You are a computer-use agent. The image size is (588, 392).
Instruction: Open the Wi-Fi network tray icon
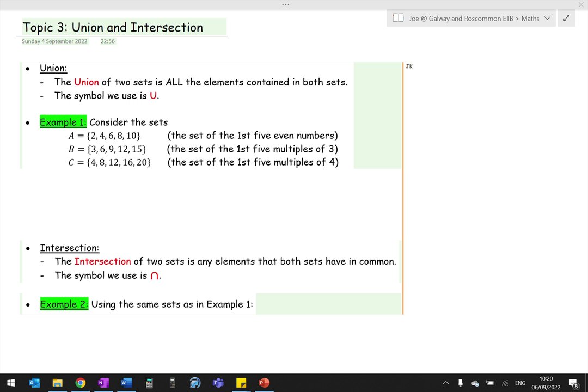click(505, 383)
